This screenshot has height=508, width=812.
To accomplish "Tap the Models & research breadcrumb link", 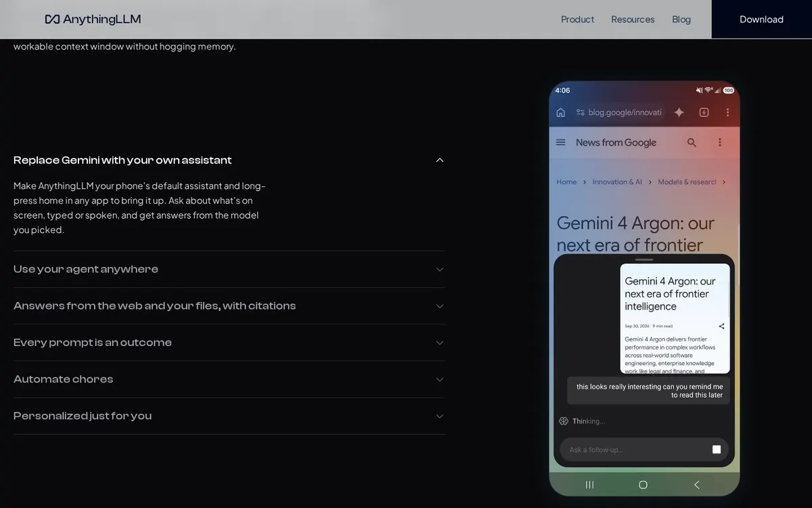I will click(687, 182).
